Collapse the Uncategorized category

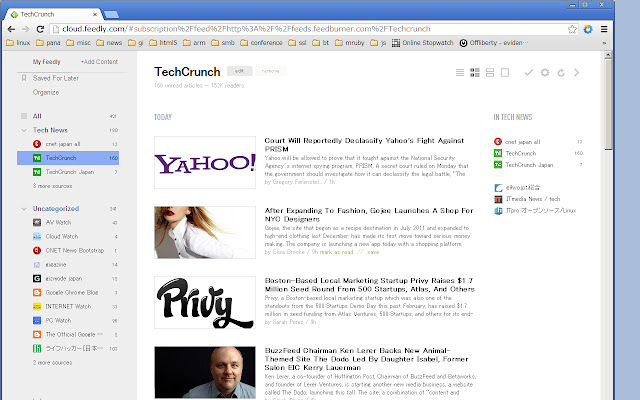click(x=24, y=209)
